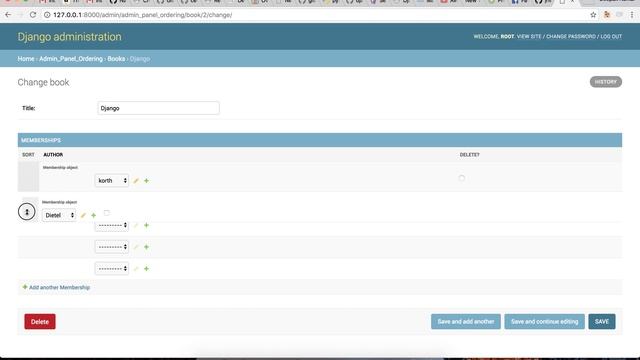The height and width of the screenshot is (360, 640).
Task: Open Admin_Panel_Ordering breadcrumb link
Action: click(x=71, y=59)
